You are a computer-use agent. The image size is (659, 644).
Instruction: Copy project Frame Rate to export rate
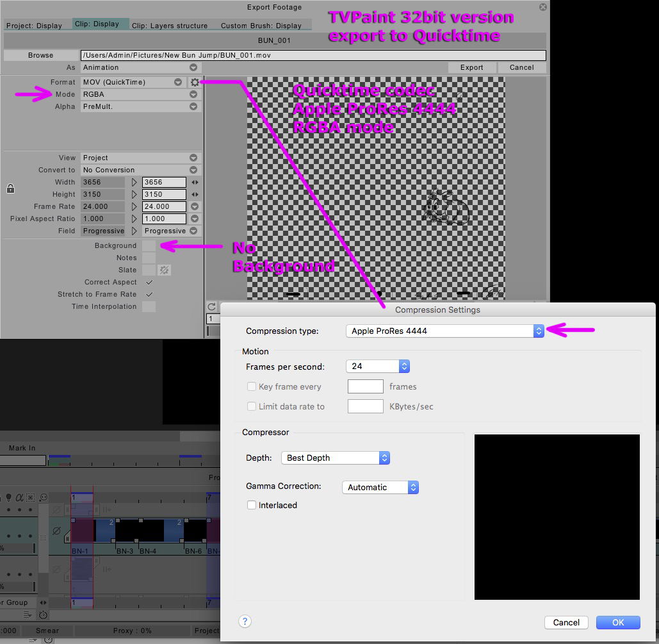[134, 206]
